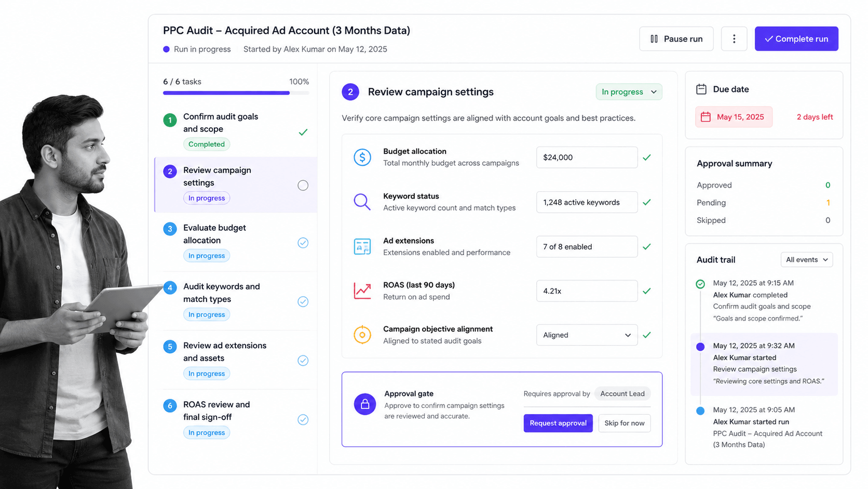Toggle check circle for ROAS review and final sign-off
Screen dimensions: 868x489
303,419
